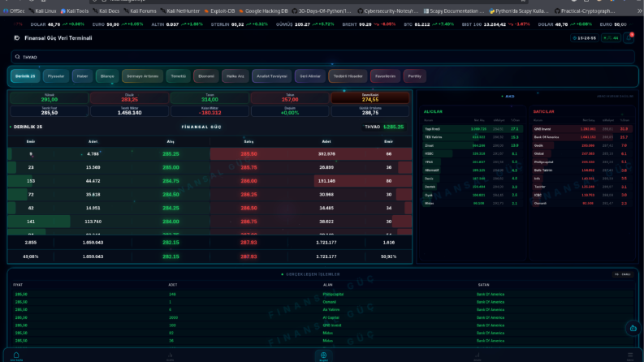Select HSBC row in Alıcılar
Screen dimensions: 644x362
[473, 153]
